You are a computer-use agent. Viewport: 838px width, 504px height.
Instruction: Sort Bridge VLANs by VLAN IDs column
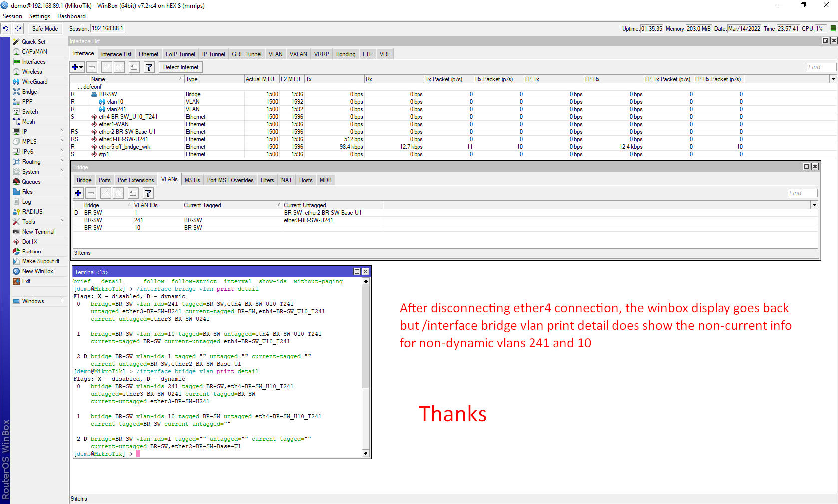click(158, 205)
